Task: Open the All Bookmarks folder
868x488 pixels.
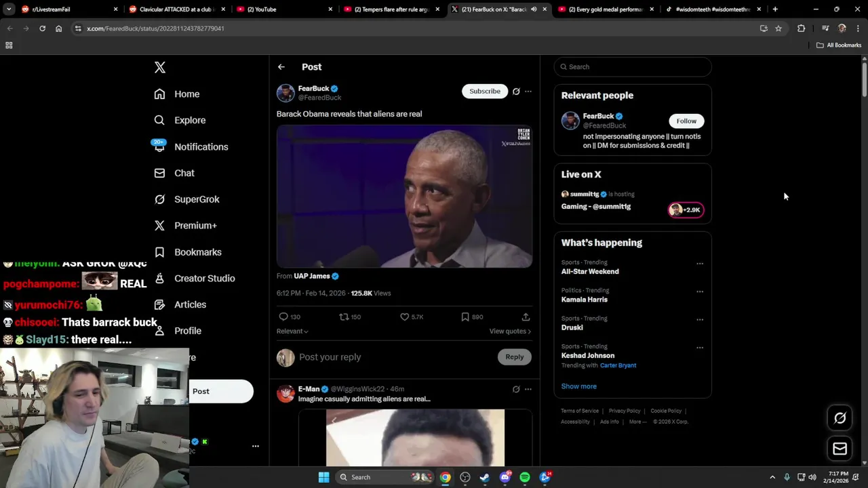Action: [x=839, y=45]
